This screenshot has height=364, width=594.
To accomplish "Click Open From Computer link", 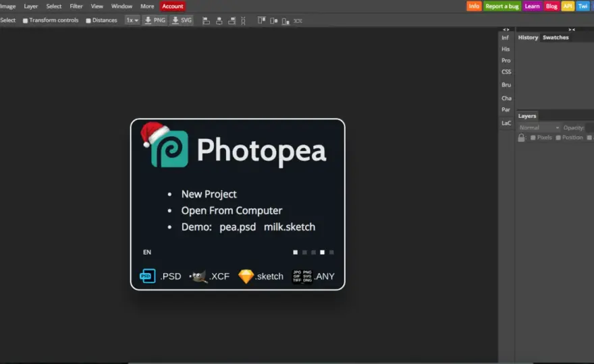I will (x=232, y=210).
